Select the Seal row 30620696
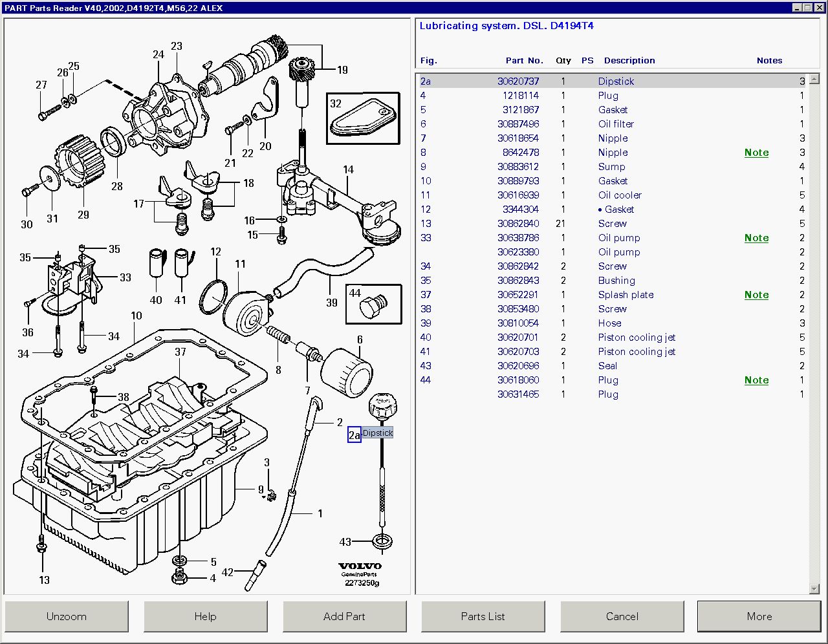The image size is (828, 644). coord(612,366)
